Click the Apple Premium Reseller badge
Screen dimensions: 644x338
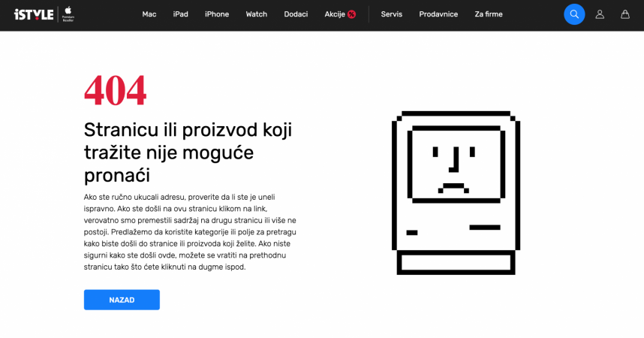pos(68,14)
